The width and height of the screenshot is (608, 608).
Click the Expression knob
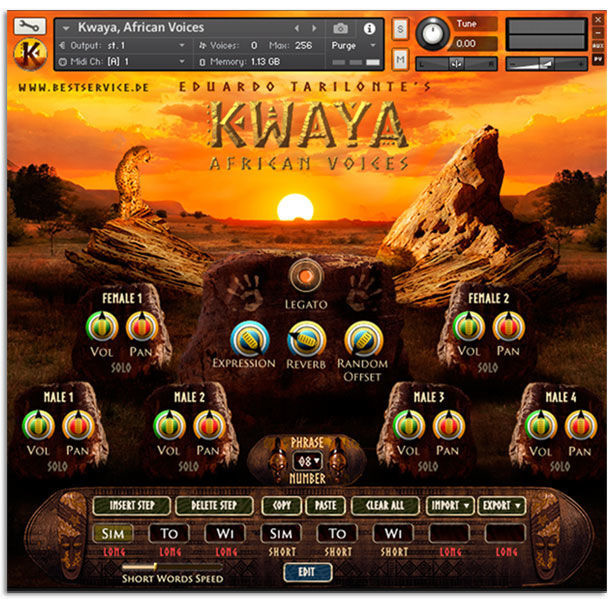tap(250, 339)
